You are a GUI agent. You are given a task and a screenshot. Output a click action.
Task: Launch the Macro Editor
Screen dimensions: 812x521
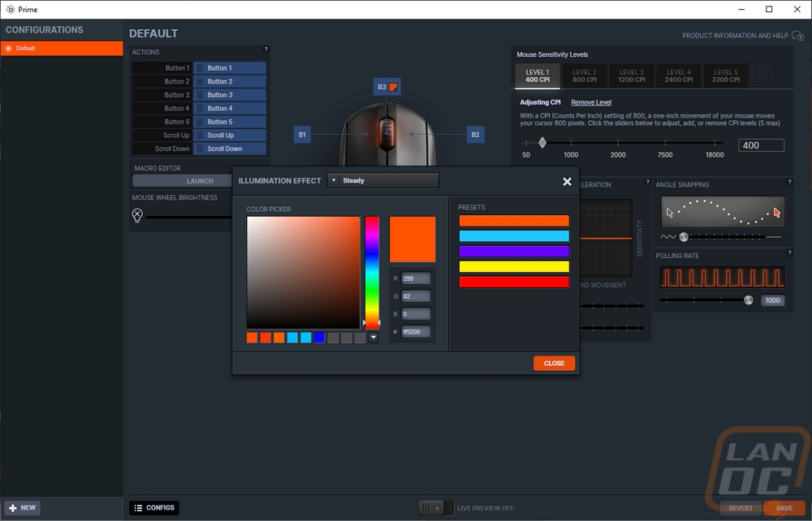(182, 181)
